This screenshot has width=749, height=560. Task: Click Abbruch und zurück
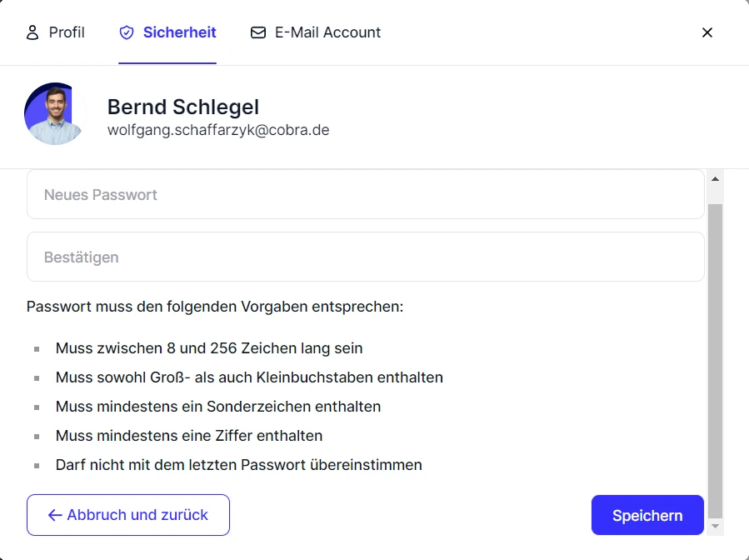click(127, 515)
